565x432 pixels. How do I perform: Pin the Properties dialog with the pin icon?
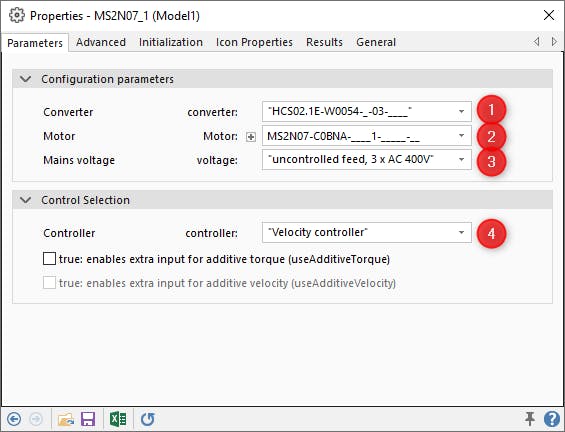(530, 419)
